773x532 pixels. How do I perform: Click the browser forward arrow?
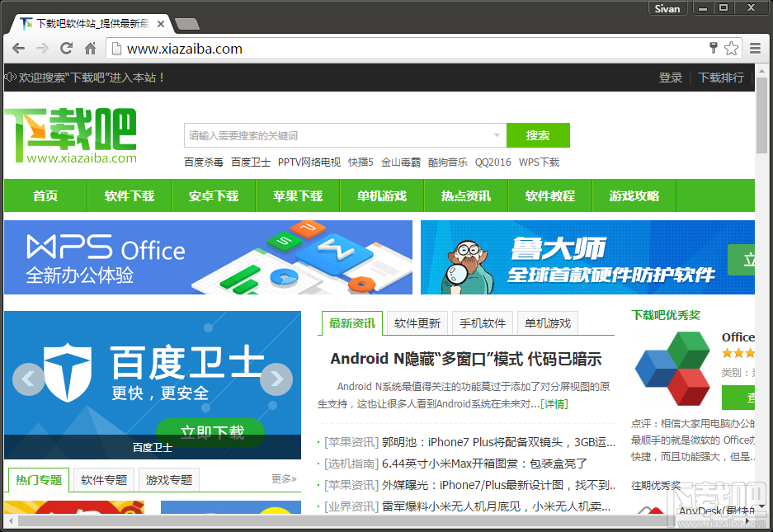42,49
